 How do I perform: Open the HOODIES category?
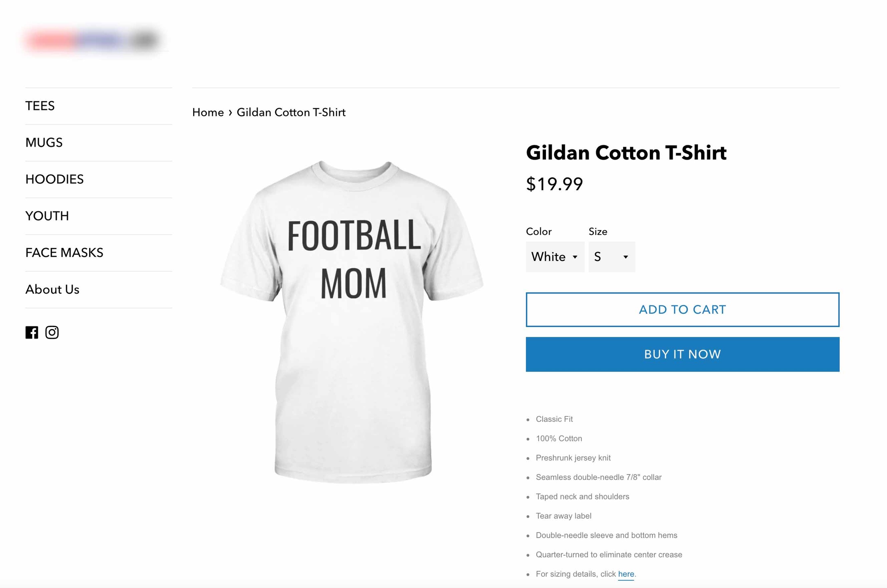pyautogui.click(x=54, y=179)
